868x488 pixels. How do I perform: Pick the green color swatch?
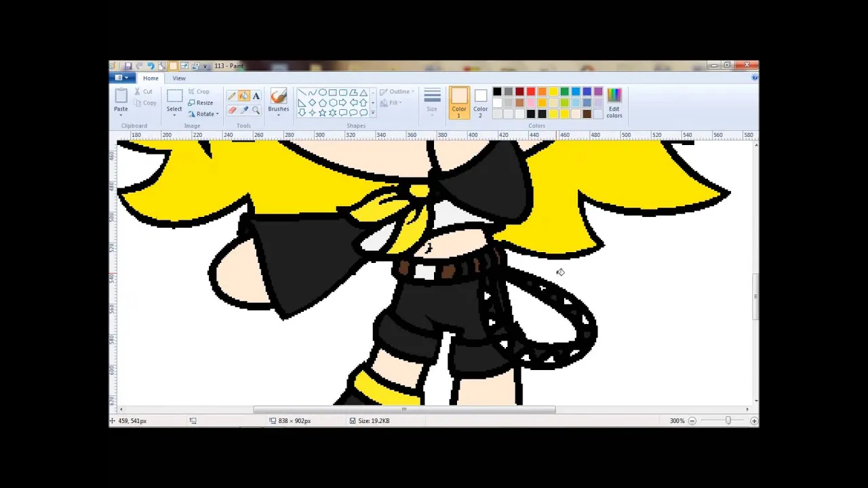565,91
